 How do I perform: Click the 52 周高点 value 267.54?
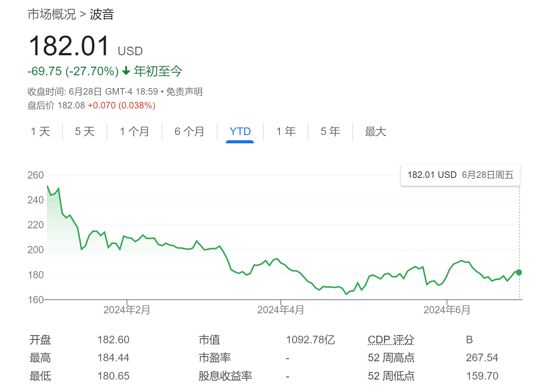pos(482,358)
